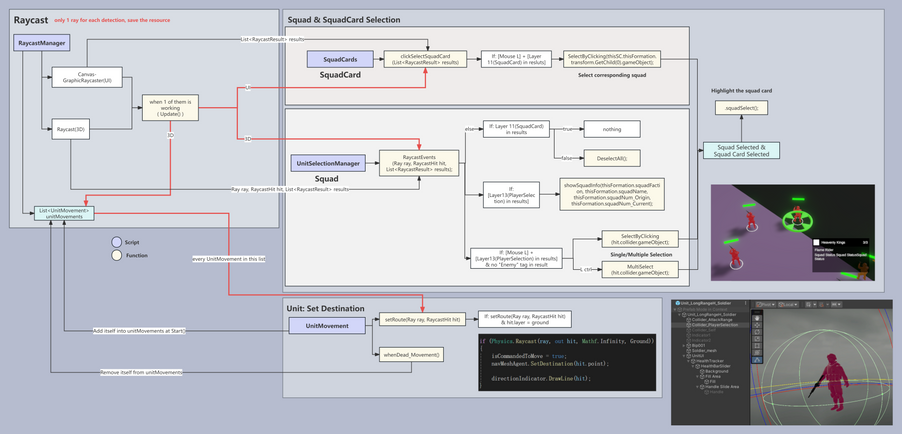Click the clickSelectSquadCard function node

point(426,59)
